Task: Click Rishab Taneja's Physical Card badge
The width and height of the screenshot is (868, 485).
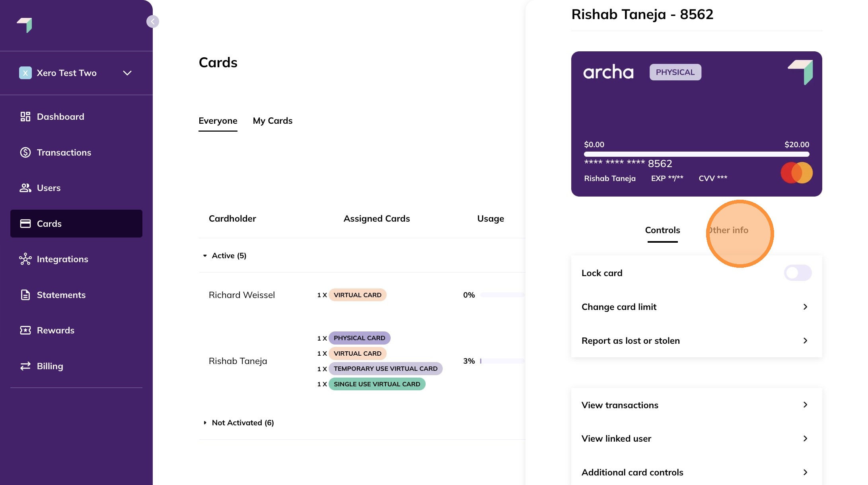Action: pos(359,338)
